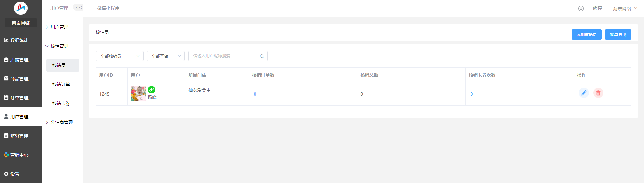This screenshot has width=644, height=183.
Task: Collapse the submenu with << button
Action: (x=78, y=7)
